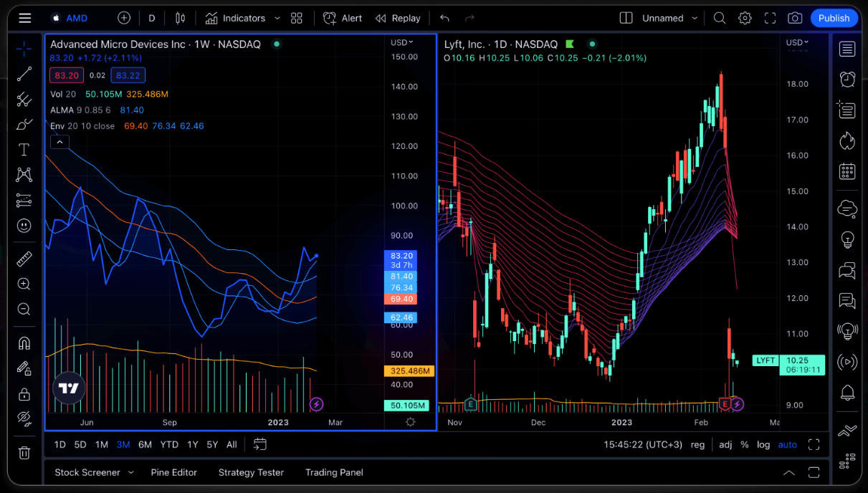Select the brush drawing tool
Image resolution: width=868 pixels, height=493 pixels.
pyautogui.click(x=24, y=124)
